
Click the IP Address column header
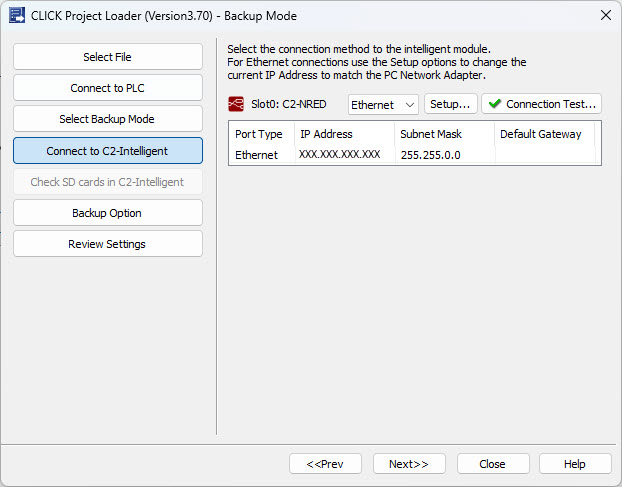(344, 134)
